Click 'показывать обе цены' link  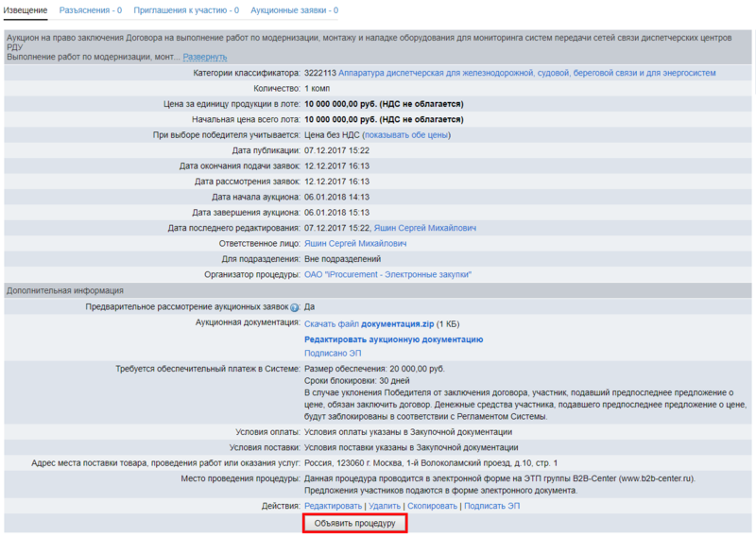399,135
